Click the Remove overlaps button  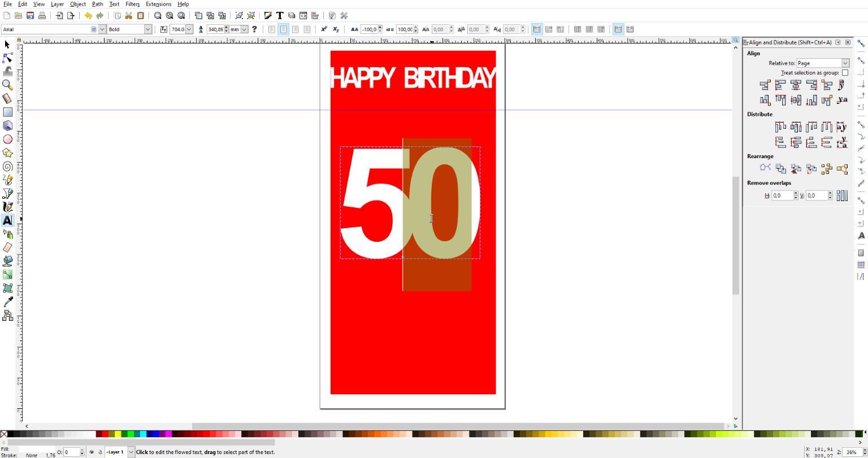[842, 195]
